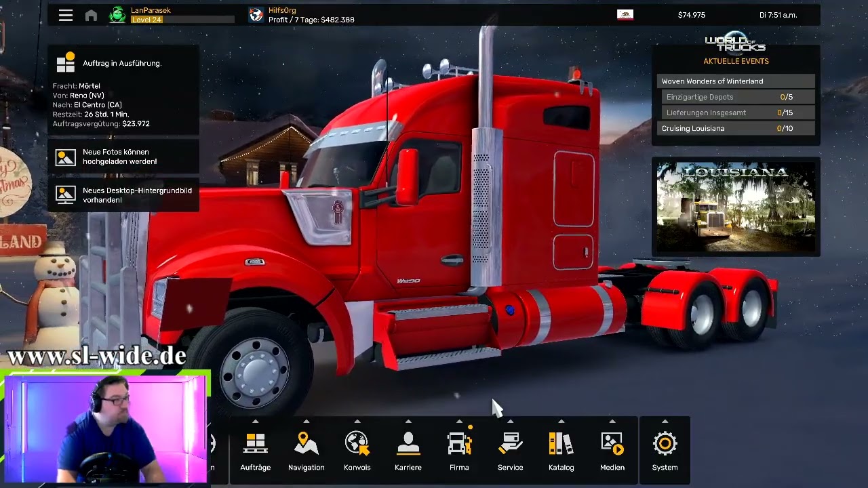The image size is (868, 488).
Task: Click Auftragsvergütung: $23.972 line
Action: pyautogui.click(x=101, y=124)
